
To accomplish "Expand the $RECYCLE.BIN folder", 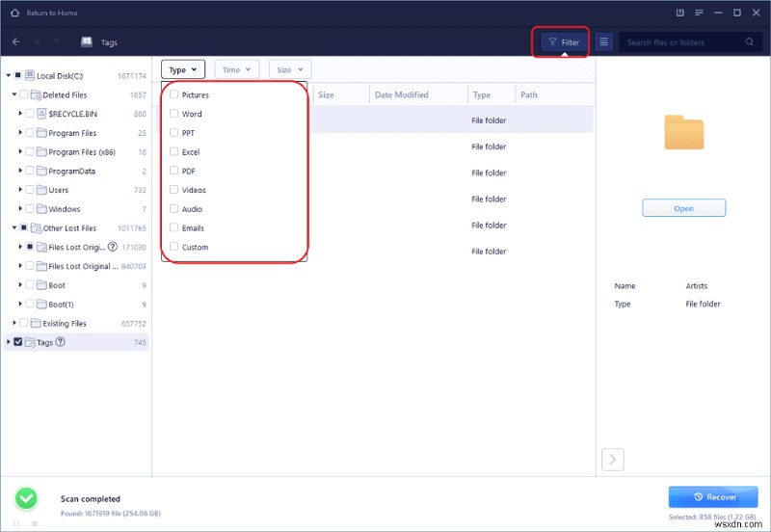I will (x=20, y=113).
